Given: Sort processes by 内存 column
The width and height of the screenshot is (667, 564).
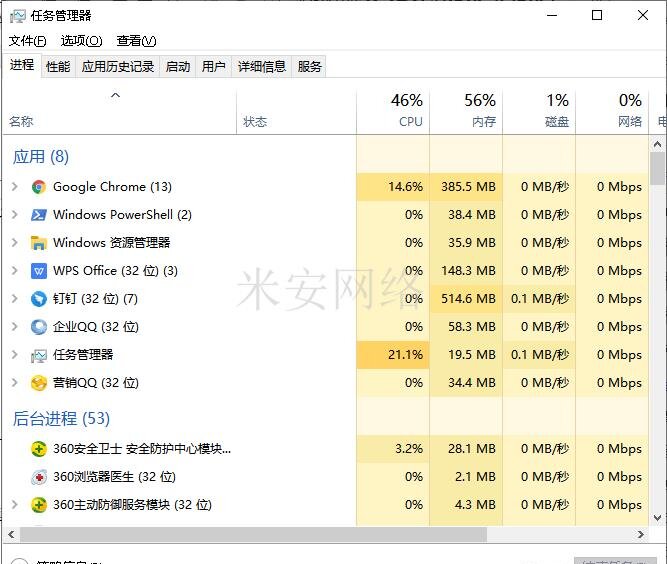Looking at the screenshot, I should click(x=466, y=112).
